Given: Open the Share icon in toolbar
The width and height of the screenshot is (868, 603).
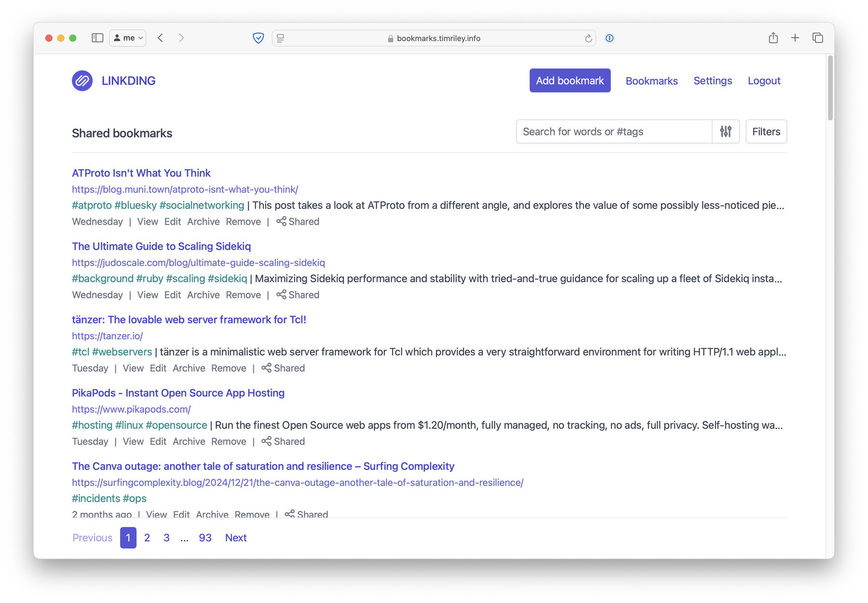Looking at the screenshot, I should point(773,38).
